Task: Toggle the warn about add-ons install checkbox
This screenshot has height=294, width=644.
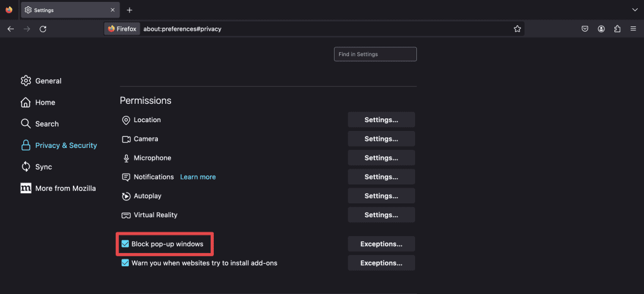Action: pos(125,263)
